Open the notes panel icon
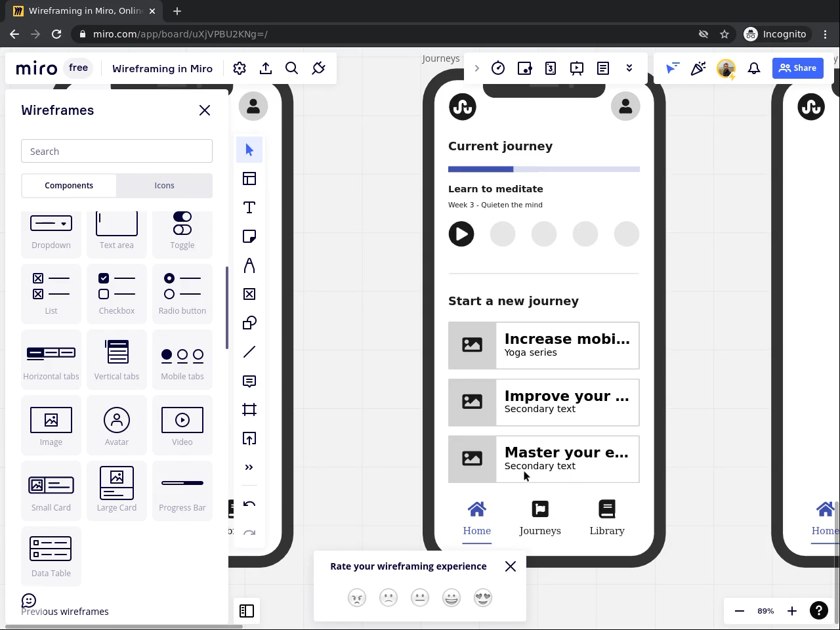Image resolution: width=840 pixels, height=630 pixels. pyautogui.click(x=603, y=68)
